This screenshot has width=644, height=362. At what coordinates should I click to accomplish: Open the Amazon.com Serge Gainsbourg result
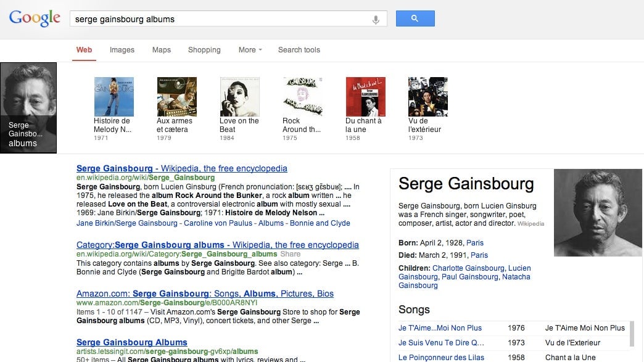(x=205, y=294)
